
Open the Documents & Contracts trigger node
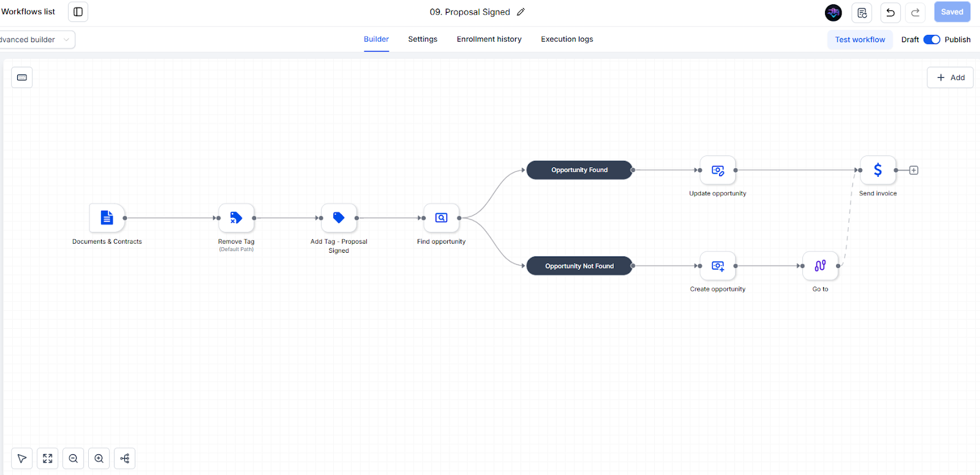pyautogui.click(x=107, y=218)
